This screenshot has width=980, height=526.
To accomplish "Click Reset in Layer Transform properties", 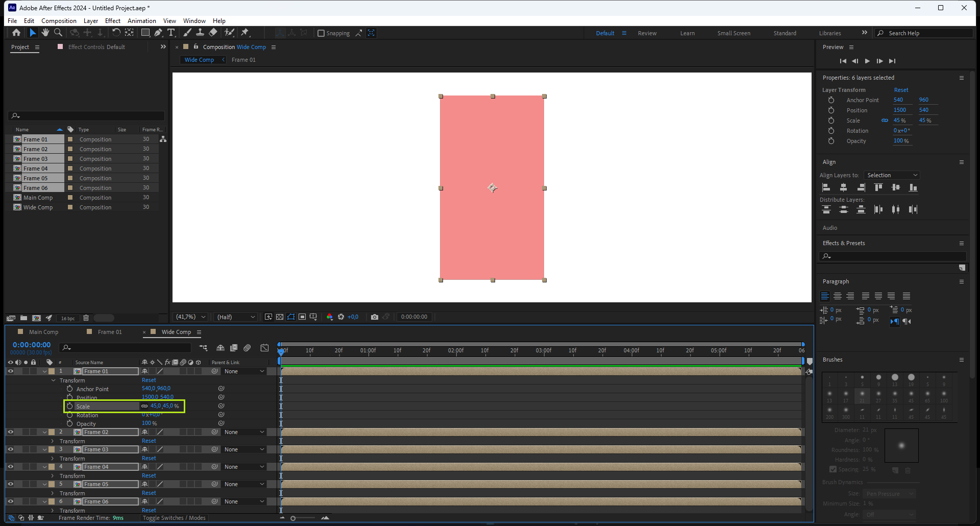I will coord(901,90).
